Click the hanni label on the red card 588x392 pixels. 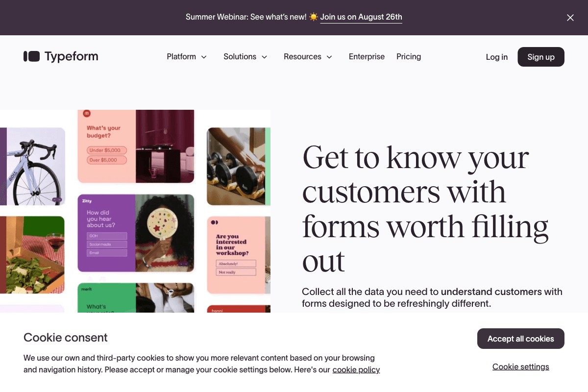coord(217,311)
